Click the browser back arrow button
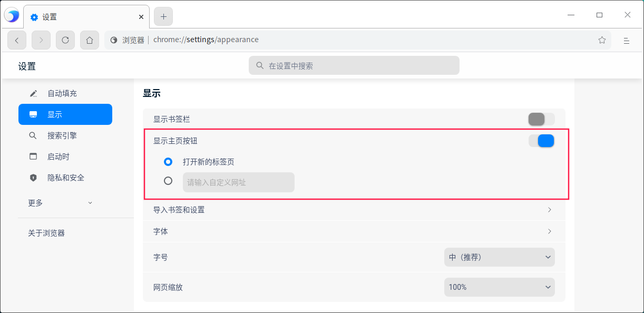Image resolution: width=644 pixels, height=313 pixels. 17,40
